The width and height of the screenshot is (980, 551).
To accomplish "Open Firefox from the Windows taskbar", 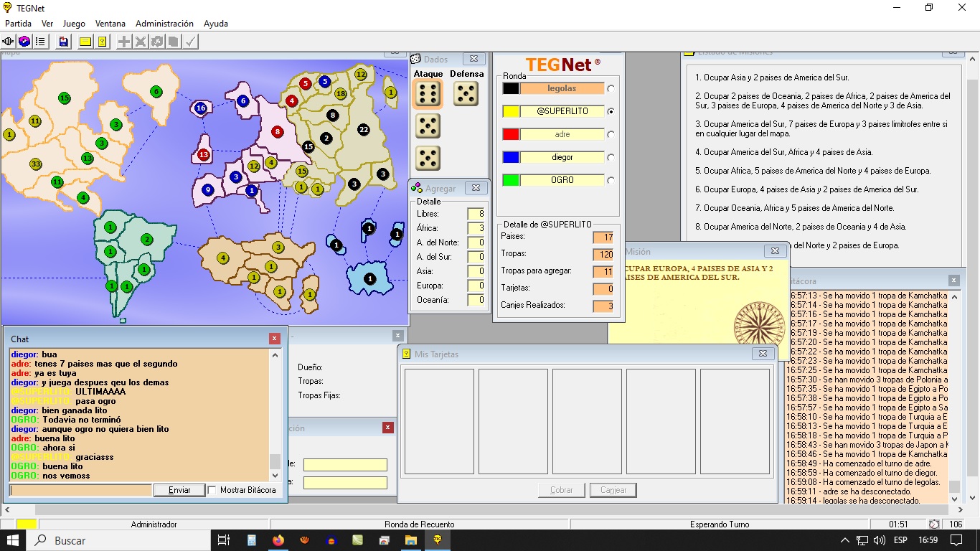I will pyautogui.click(x=278, y=540).
